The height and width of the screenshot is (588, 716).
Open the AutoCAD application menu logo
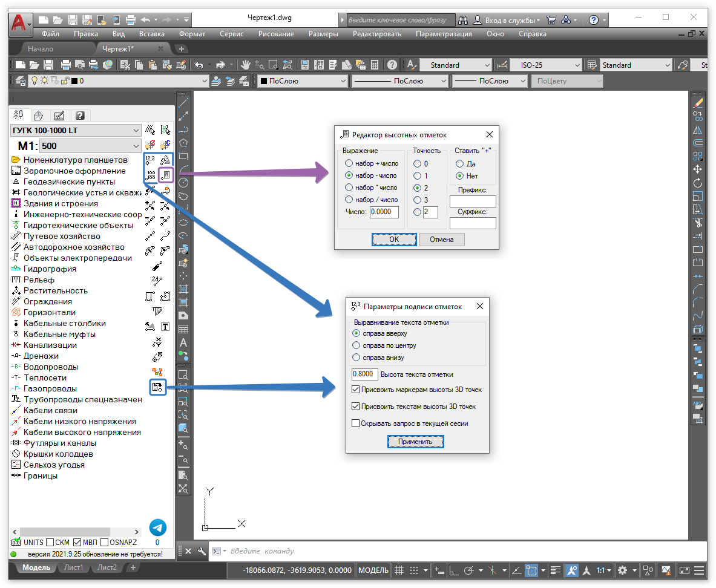point(21,24)
